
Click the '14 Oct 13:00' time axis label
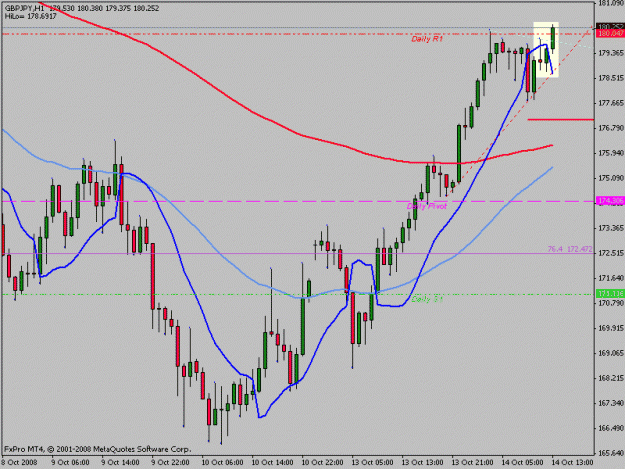[x=572, y=463]
